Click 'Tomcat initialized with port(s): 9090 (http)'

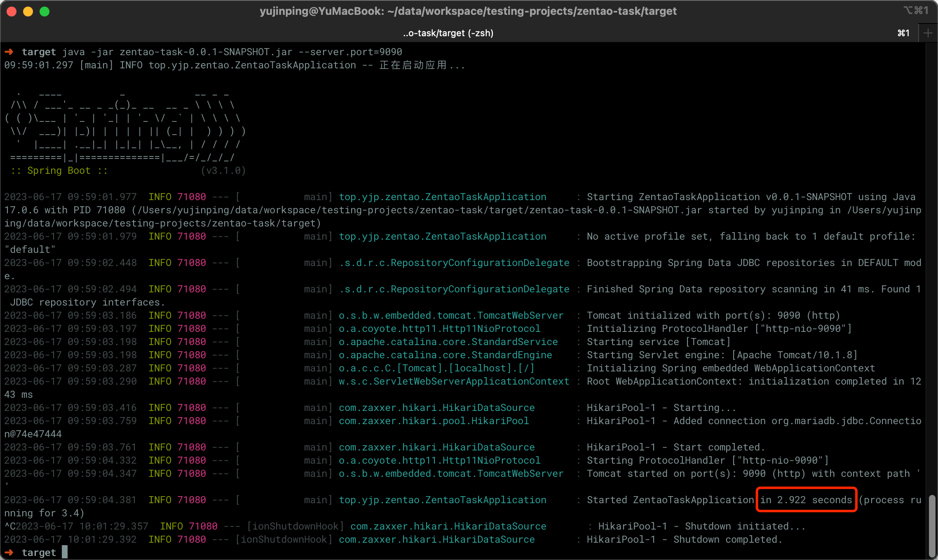[713, 315]
